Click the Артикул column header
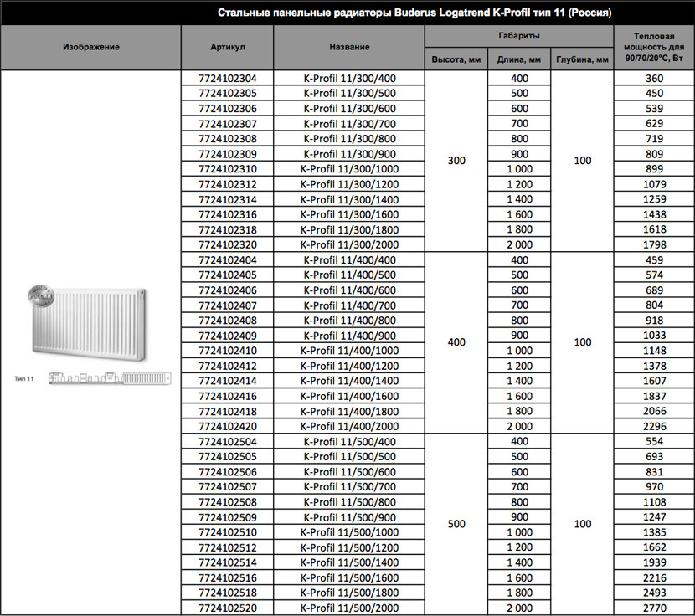This screenshot has width=695, height=616. point(228,47)
